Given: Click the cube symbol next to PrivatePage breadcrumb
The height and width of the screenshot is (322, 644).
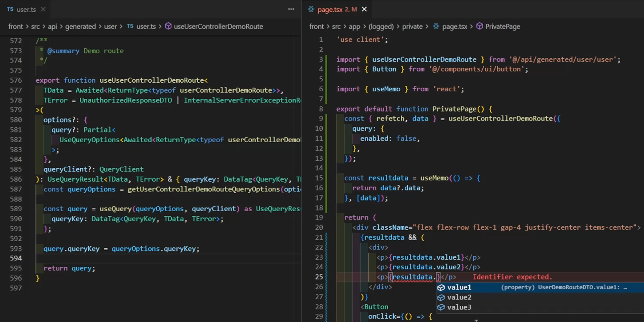Looking at the screenshot, I should [x=480, y=26].
